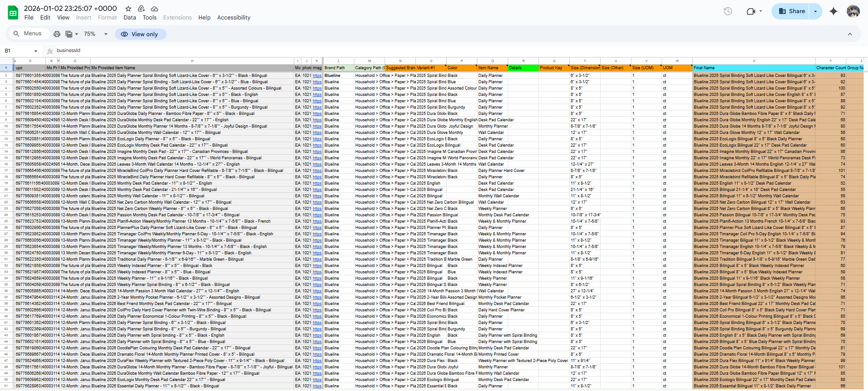Select row 1 header
The image size is (868, 391).
[x=6, y=68]
